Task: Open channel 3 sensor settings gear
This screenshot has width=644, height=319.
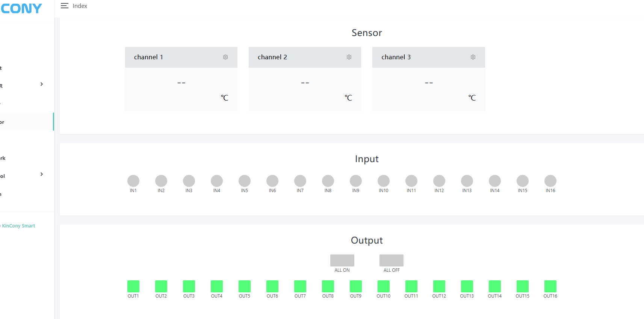Action: pos(473,57)
